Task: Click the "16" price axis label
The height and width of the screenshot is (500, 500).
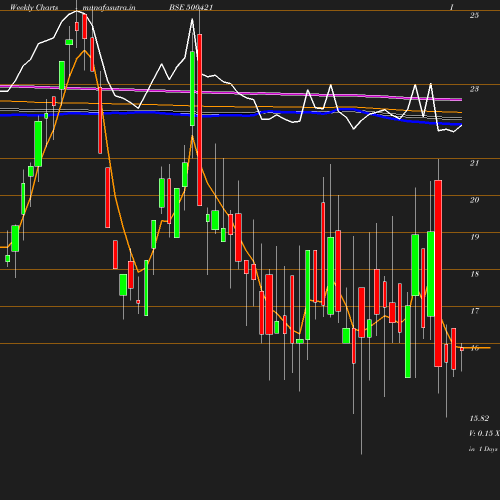Action: tap(474, 348)
